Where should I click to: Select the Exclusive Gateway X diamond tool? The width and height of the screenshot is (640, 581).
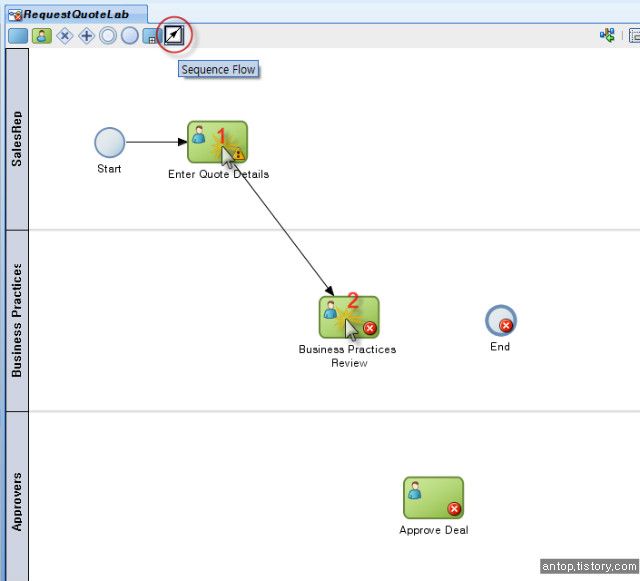[x=64, y=36]
